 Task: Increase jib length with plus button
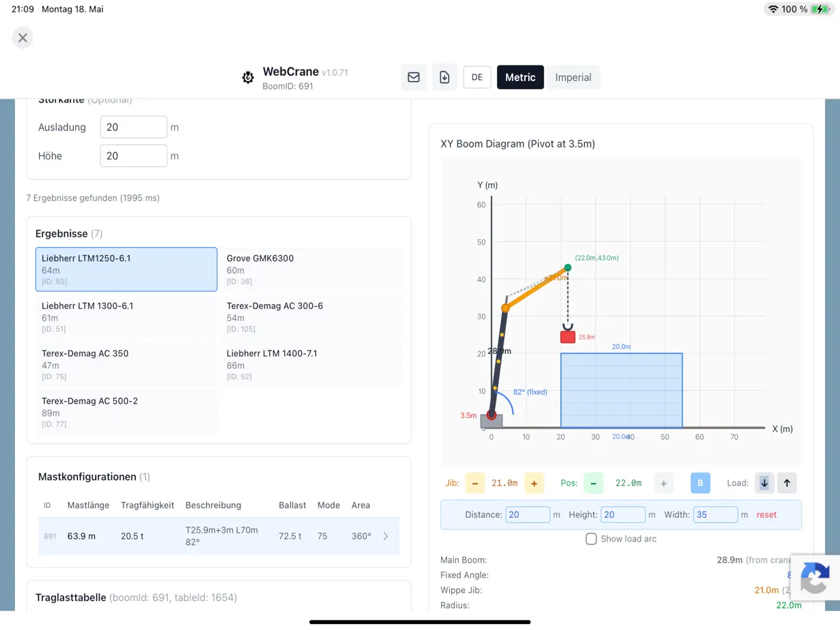(534, 483)
